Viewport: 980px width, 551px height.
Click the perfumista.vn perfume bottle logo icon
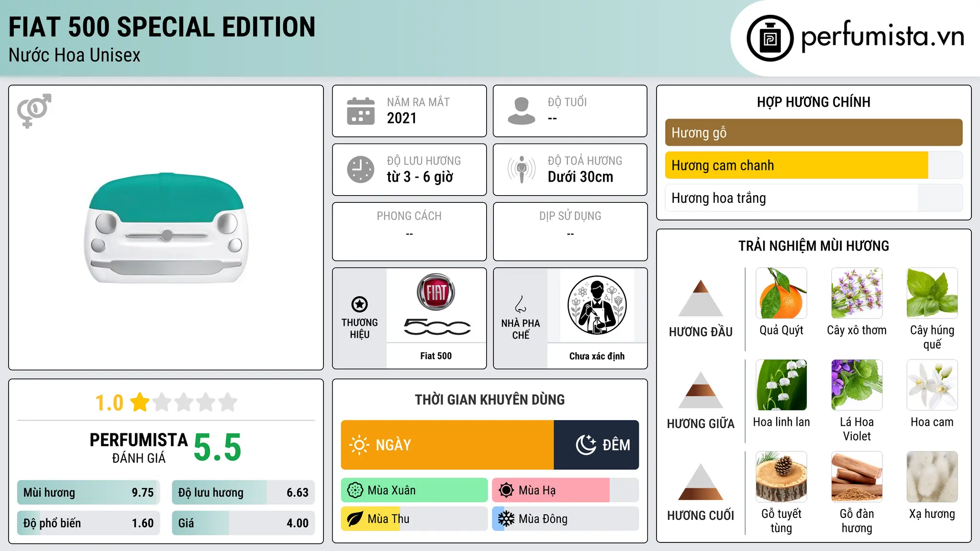click(770, 38)
